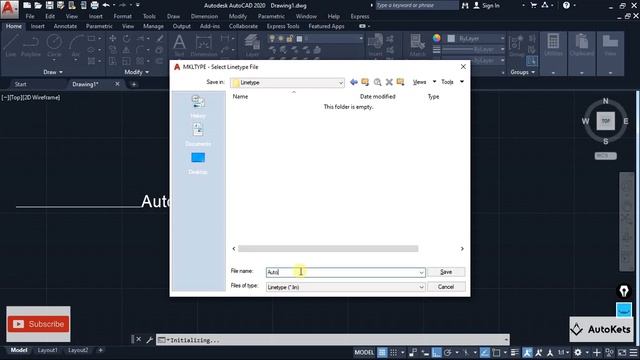Click the Plot printer icon in quick access toolbar
This screenshot has width=640, height=360.
pos(94,5)
